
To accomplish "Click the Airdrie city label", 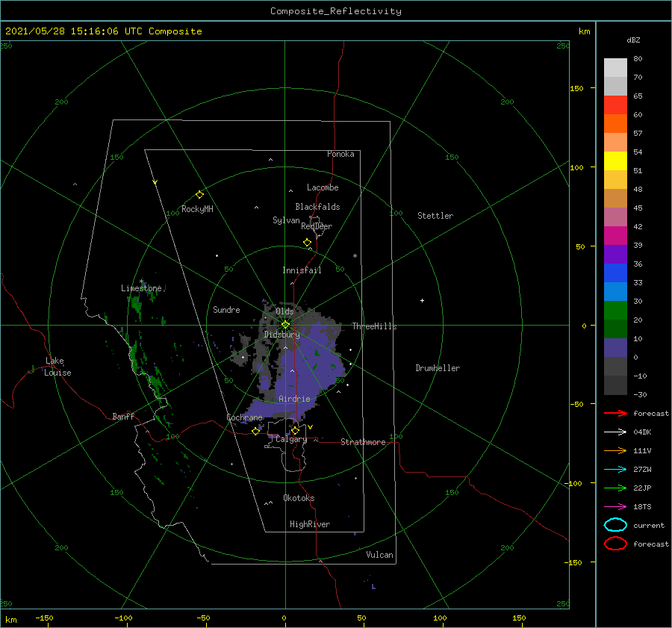I will (294, 399).
